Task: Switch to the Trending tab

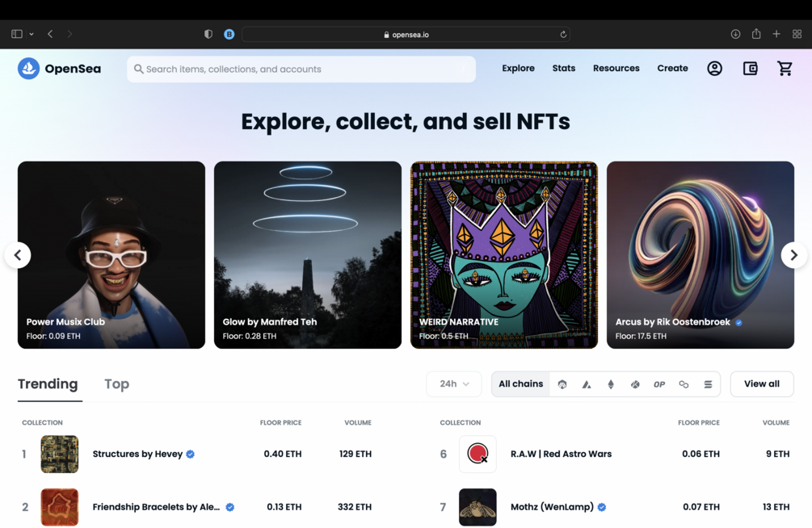Action: pyautogui.click(x=48, y=384)
